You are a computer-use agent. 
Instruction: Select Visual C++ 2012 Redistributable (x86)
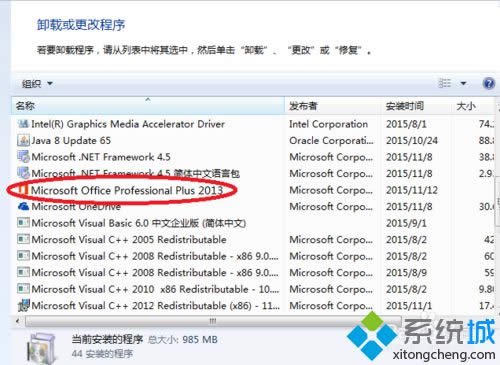(x=156, y=305)
